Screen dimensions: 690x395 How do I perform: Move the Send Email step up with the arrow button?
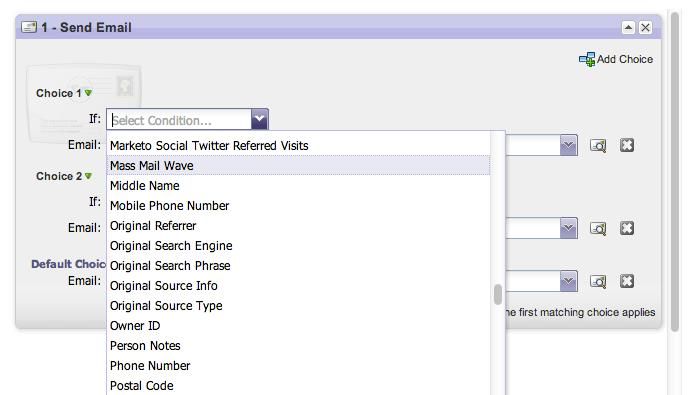628,28
